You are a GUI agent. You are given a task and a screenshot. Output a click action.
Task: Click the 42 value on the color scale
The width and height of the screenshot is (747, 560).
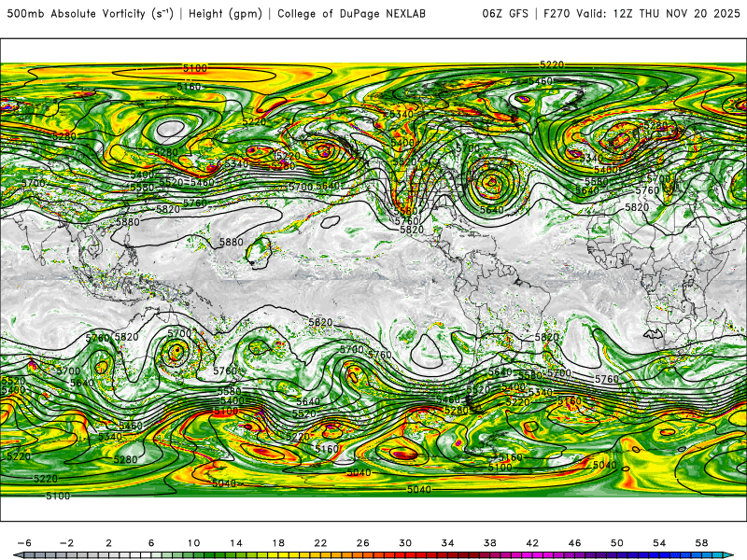[x=532, y=543]
